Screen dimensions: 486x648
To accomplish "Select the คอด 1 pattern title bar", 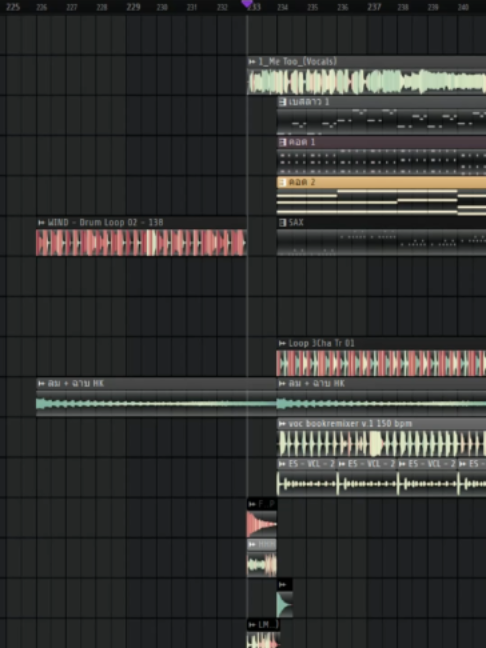I will coord(381,142).
